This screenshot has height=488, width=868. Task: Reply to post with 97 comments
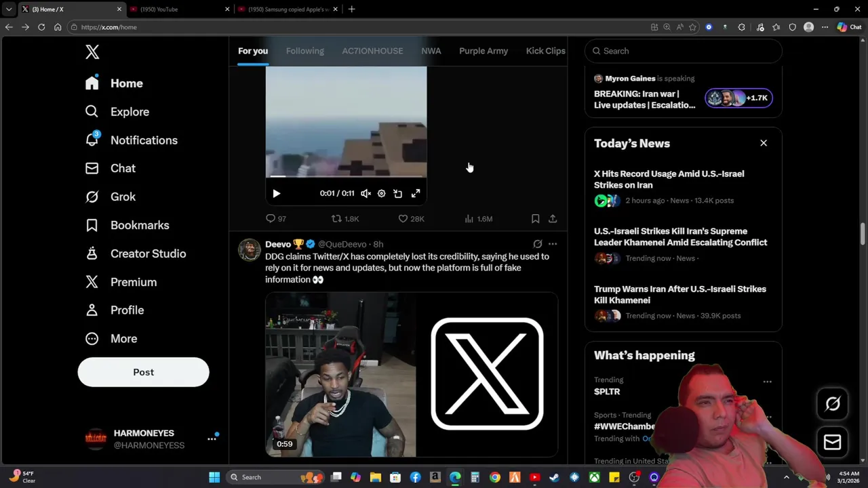275,219
